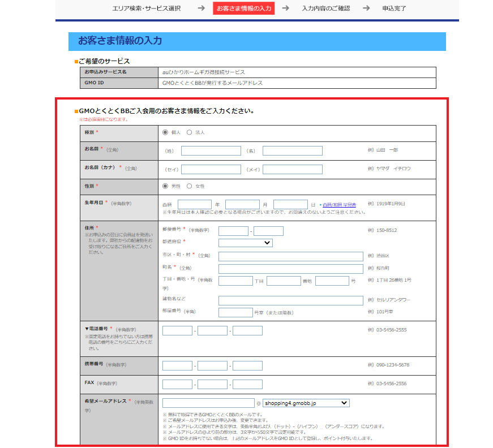This screenshot has width=493, height=448.
Task: Click the first postal code field
Action: tap(233, 231)
